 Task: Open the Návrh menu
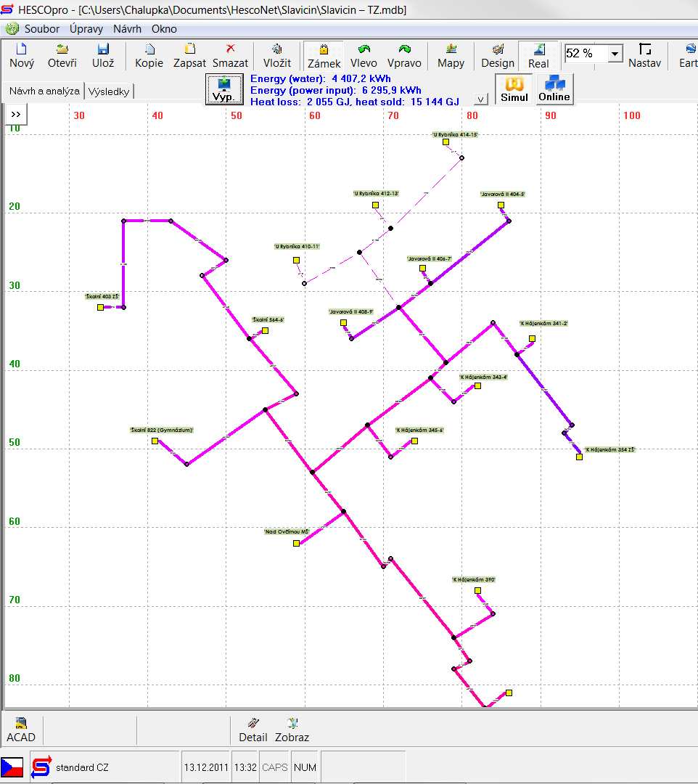pyautogui.click(x=128, y=29)
